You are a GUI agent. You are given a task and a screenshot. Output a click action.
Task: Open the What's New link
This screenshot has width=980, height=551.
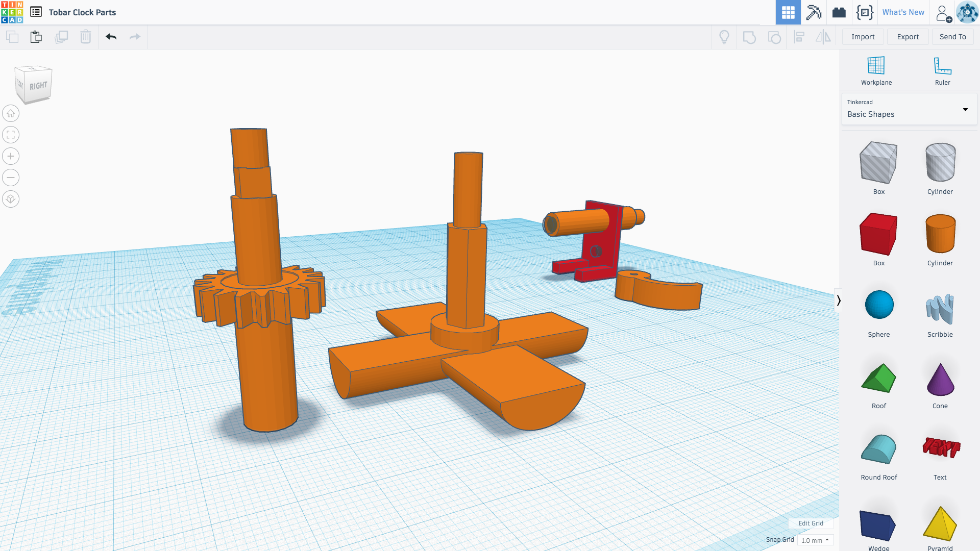(x=903, y=12)
